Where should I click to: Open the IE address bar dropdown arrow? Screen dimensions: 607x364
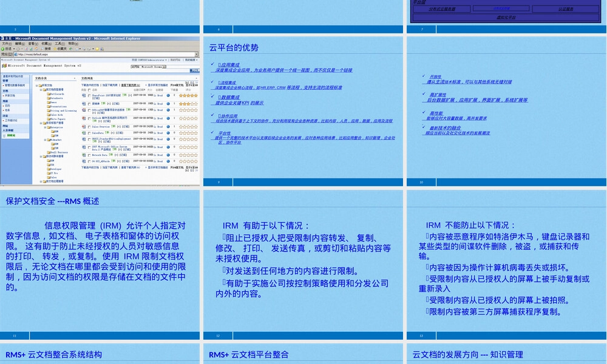[x=197, y=54]
